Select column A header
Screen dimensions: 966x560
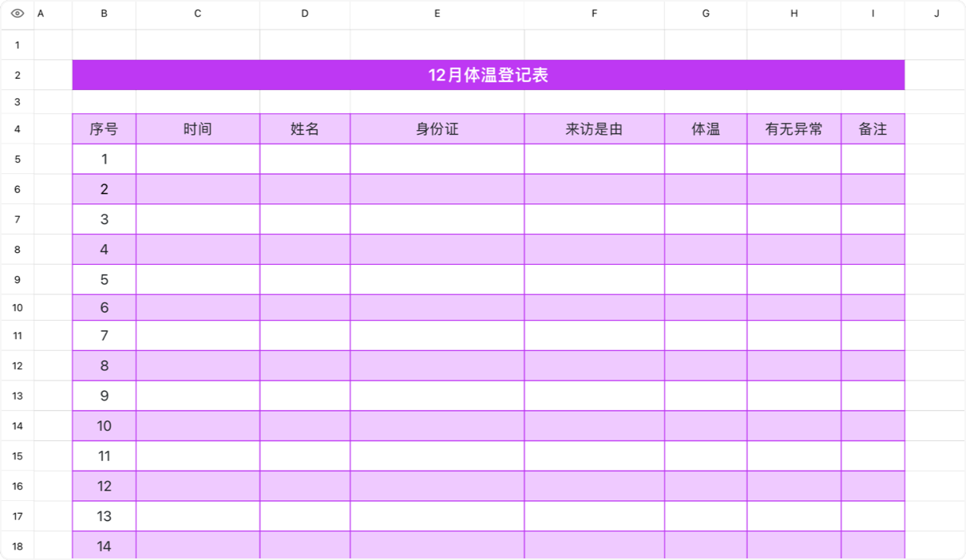click(41, 14)
